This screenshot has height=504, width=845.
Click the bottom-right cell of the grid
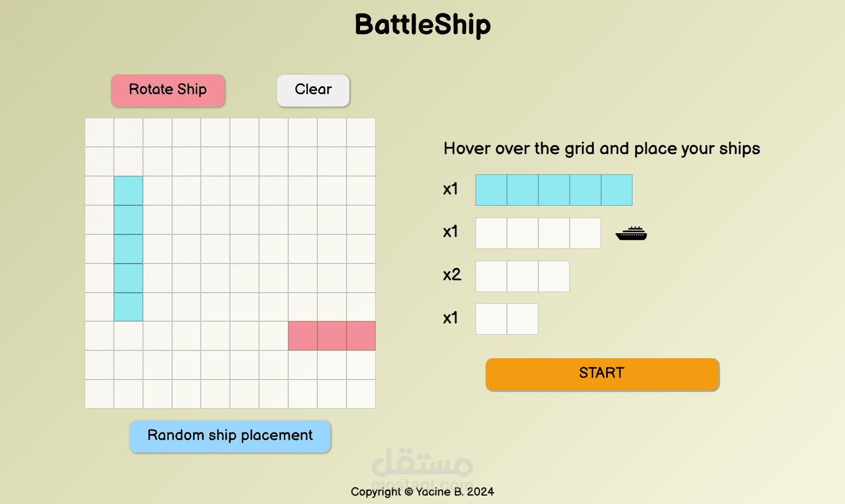361,394
